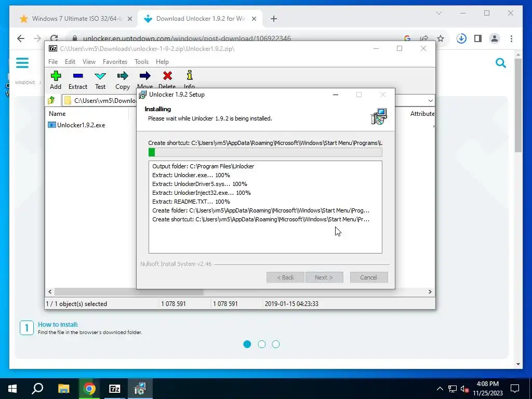532x399 pixels.
Task: Open the Favorites menu in 7-Zip
Action: [115, 62]
